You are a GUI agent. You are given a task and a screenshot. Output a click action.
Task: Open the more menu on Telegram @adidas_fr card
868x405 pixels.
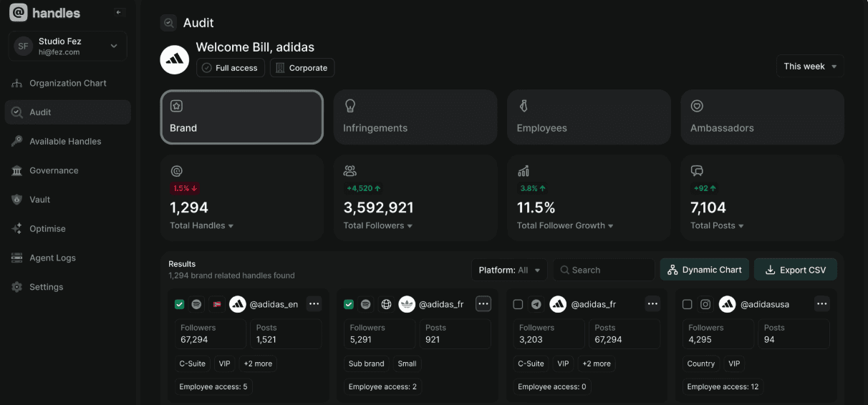(652, 304)
